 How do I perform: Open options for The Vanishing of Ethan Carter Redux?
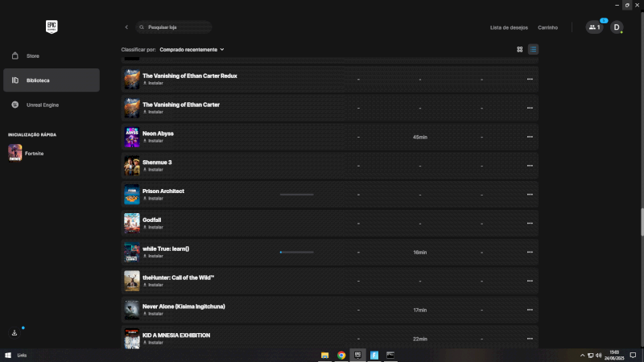pos(530,79)
